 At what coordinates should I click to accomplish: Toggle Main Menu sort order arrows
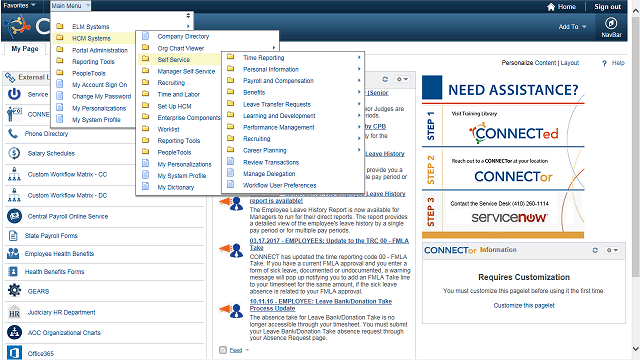click(188, 16)
